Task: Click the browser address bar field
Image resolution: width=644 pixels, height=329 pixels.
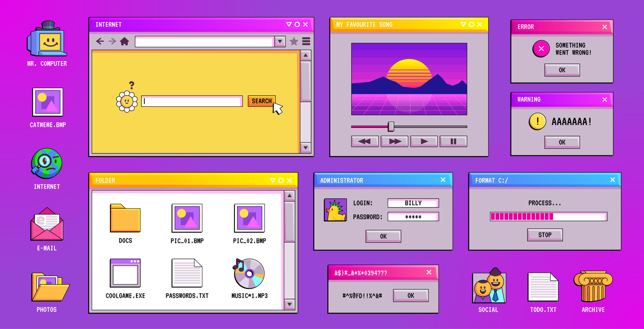Action: coord(205,41)
